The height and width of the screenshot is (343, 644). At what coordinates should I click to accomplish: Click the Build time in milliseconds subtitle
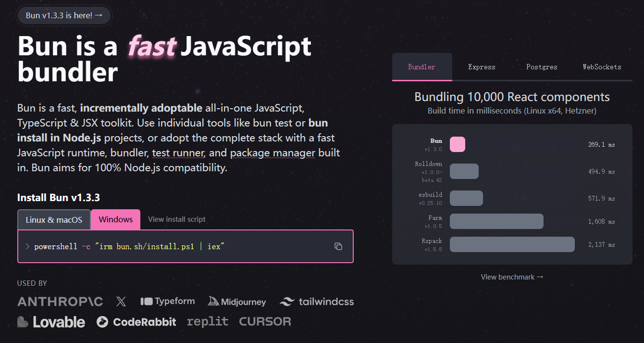pos(512,111)
